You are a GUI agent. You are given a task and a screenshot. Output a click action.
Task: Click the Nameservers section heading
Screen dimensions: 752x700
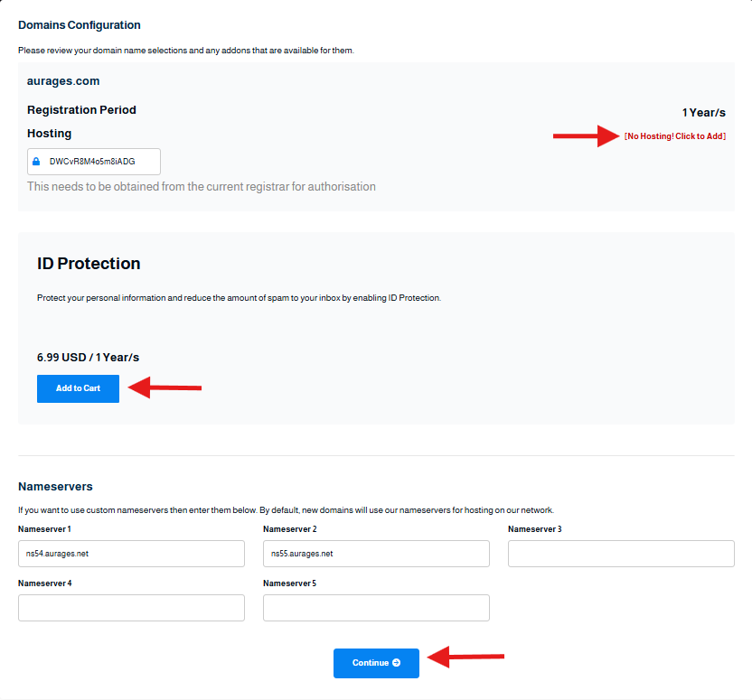pyautogui.click(x=56, y=486)
